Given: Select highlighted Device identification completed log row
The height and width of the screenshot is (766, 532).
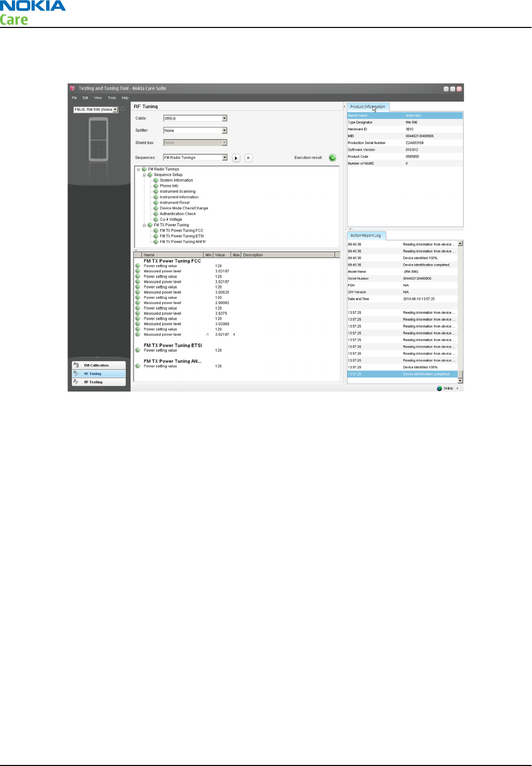Looking at the screenshot, I should (x=402, y=374).
